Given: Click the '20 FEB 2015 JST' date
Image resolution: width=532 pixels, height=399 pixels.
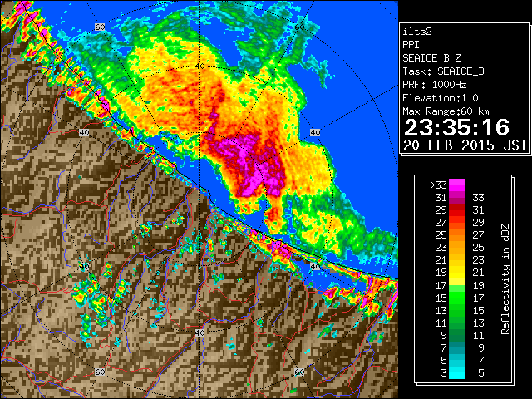Looking at the screenshot, I should [465, 145].
